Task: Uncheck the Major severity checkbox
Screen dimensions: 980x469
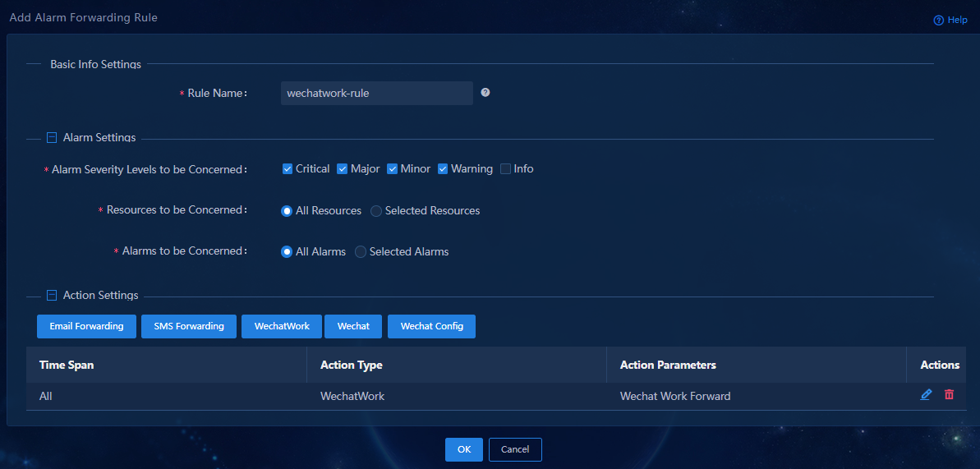Action: tap(342, 169)
